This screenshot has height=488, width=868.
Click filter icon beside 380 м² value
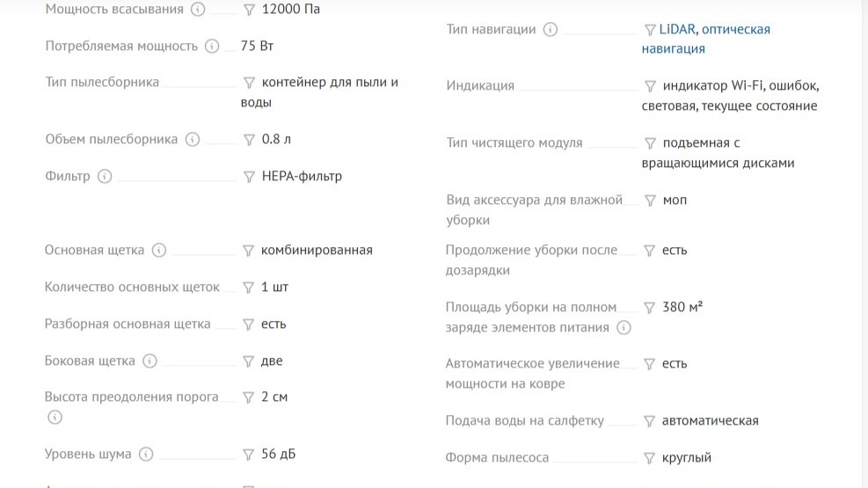[x=650, y=308]
